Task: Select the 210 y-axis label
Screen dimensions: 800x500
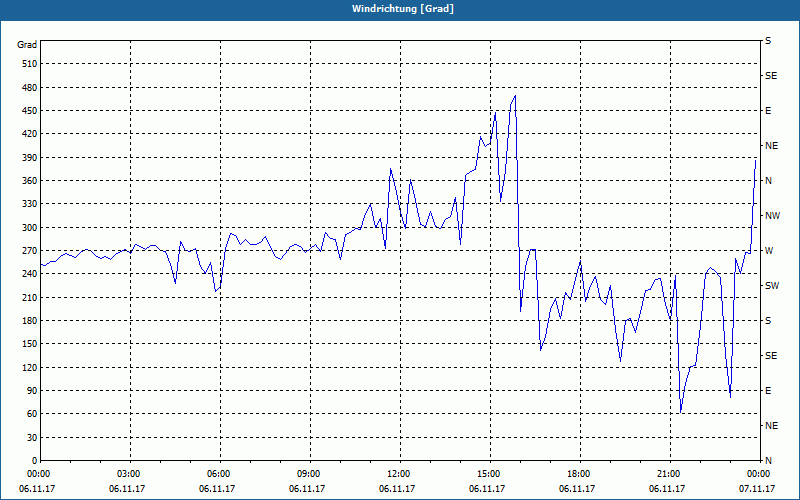Action: pyautogui.click(x=30, y=297)
